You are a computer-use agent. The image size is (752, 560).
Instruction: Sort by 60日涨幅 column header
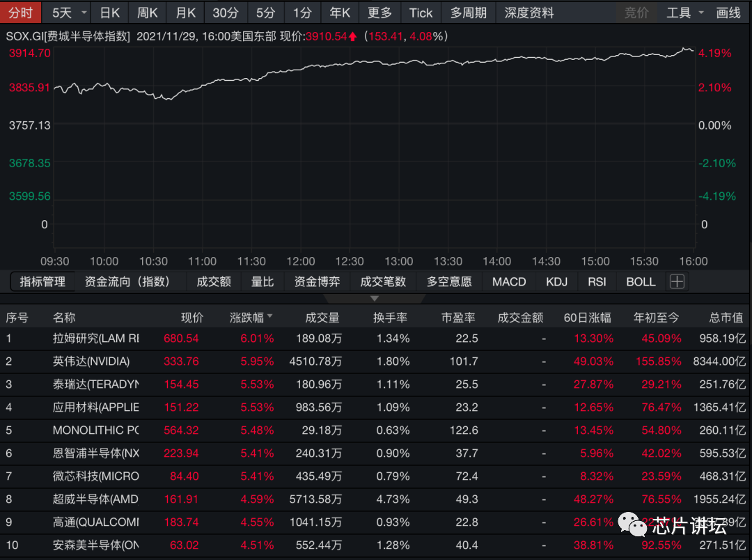588,317
